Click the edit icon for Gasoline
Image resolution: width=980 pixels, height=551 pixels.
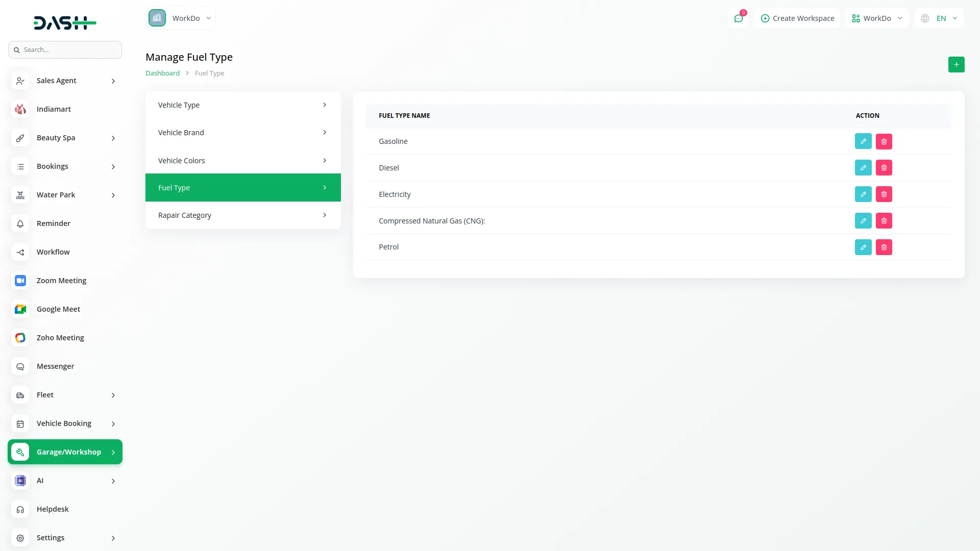click(x=863, y=141)
